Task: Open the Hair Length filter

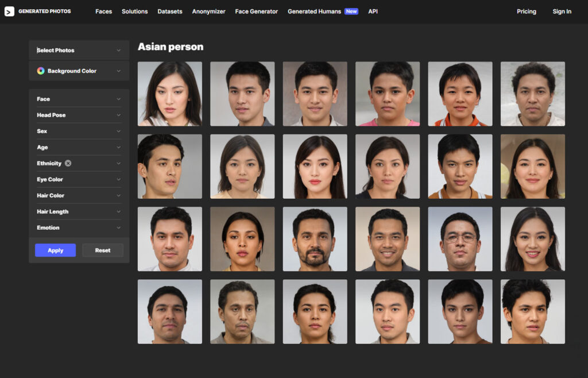Action: coord(79,211)
